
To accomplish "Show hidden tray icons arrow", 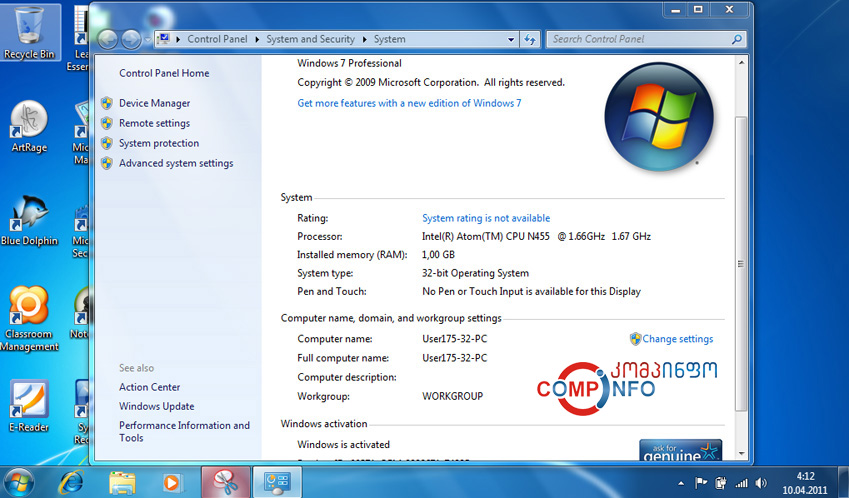I will coord(681,483).
